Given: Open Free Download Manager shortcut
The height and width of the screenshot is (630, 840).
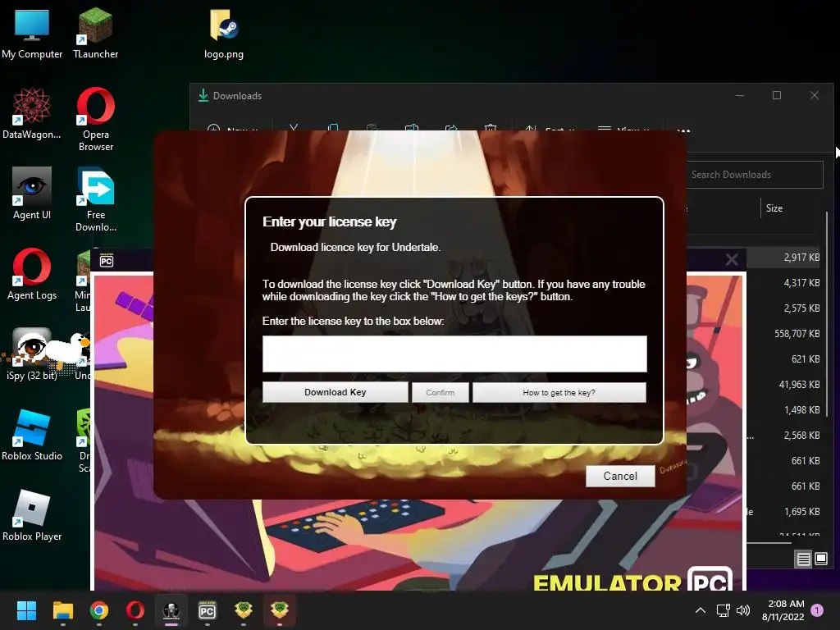Looking at the screenshot, I should [95, 199].
